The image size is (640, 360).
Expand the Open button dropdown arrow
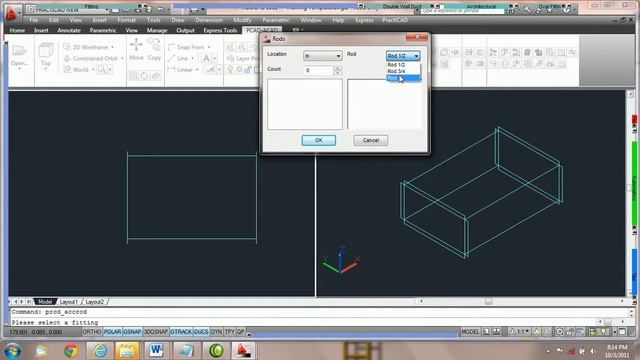click(19, 69)
